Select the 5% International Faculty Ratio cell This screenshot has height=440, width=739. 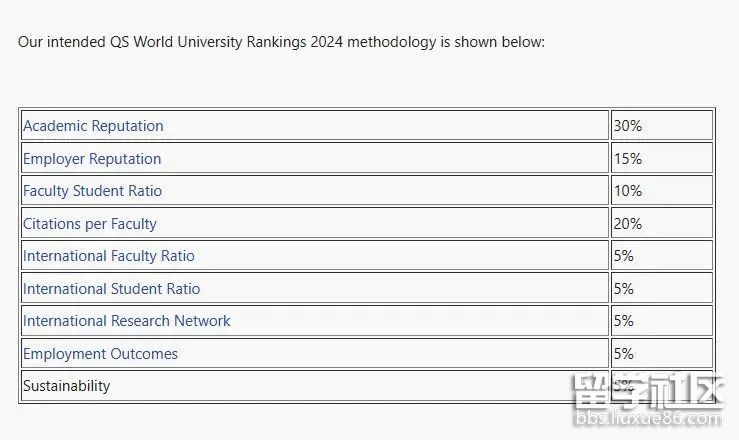click(624, 256)
